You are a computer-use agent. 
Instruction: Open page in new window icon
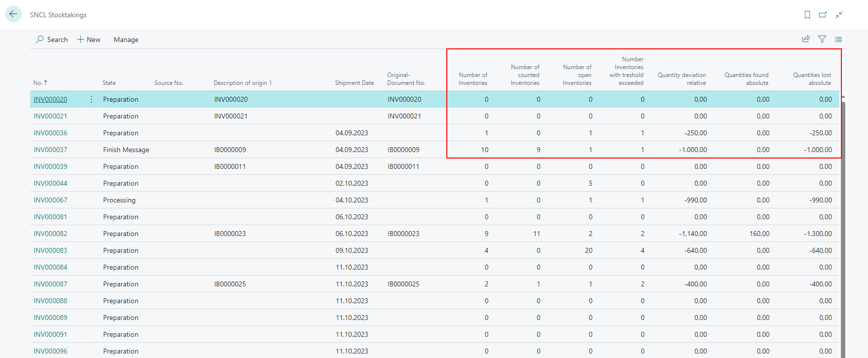pyautogui.click(x=823, y=15)
